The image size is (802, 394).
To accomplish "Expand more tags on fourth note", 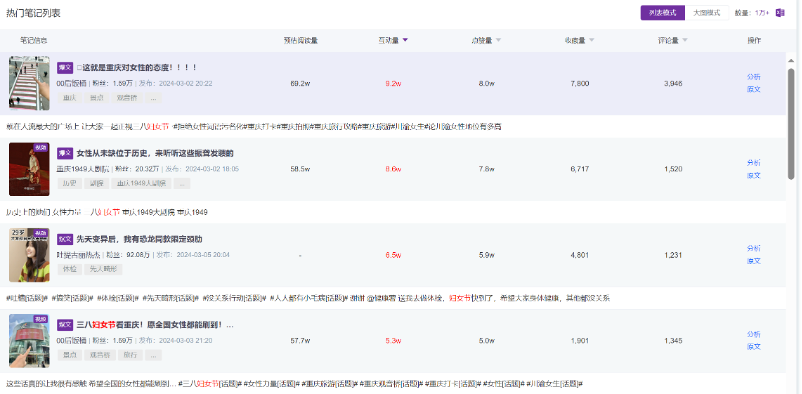I will [x=153, y=355].
